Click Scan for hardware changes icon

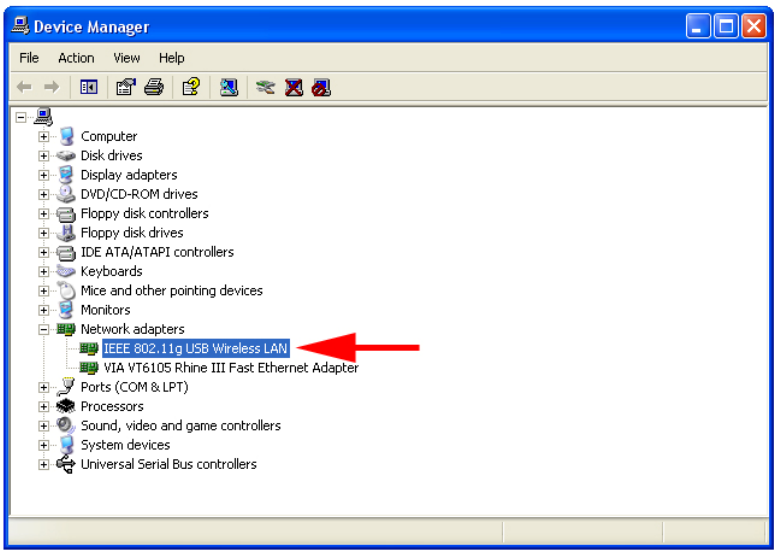pyautogui.click(x=229, y=88)
